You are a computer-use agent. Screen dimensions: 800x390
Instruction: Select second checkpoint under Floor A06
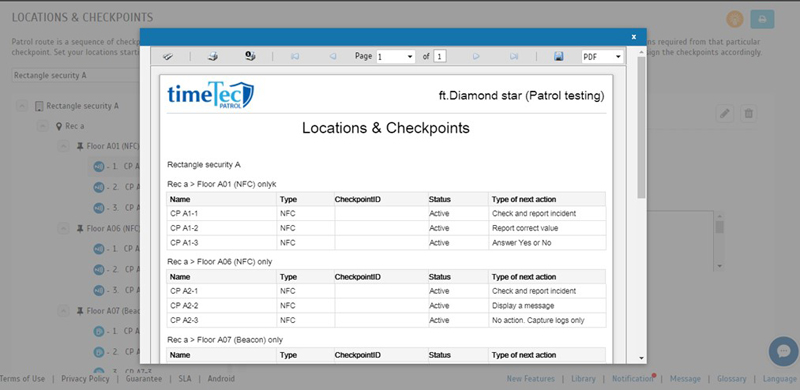[x=117, y=270]
